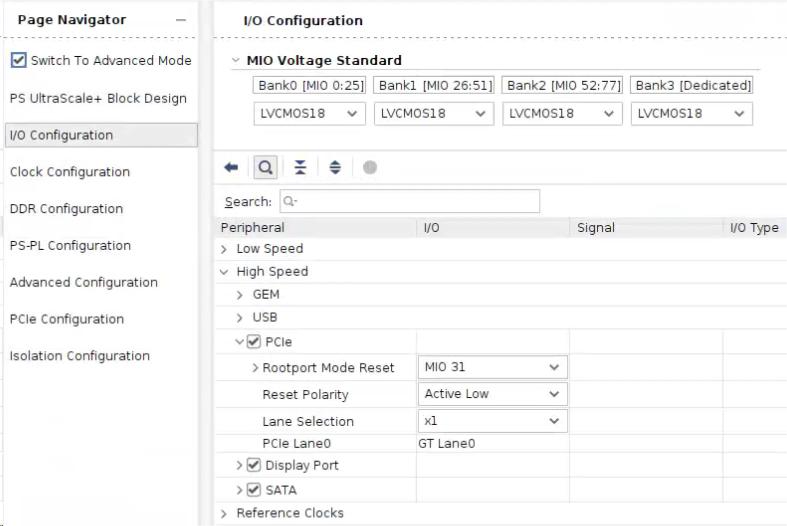Open the Bank0 voltage dropdown
Screen dimensions: 787x526
[x=310, y=113]
